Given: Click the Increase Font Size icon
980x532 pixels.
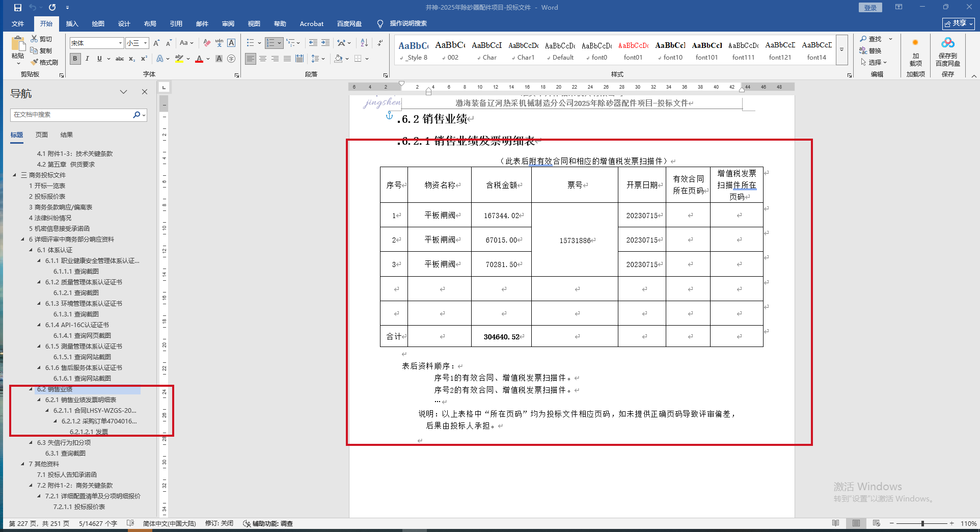Looking at the screenshot, I should coord(157,43).
